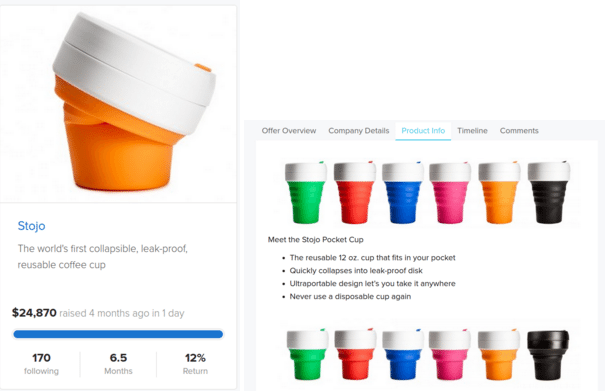Click the 12% Return stat
This screenshot has height=392, width=605.
(x=195, y=364)
